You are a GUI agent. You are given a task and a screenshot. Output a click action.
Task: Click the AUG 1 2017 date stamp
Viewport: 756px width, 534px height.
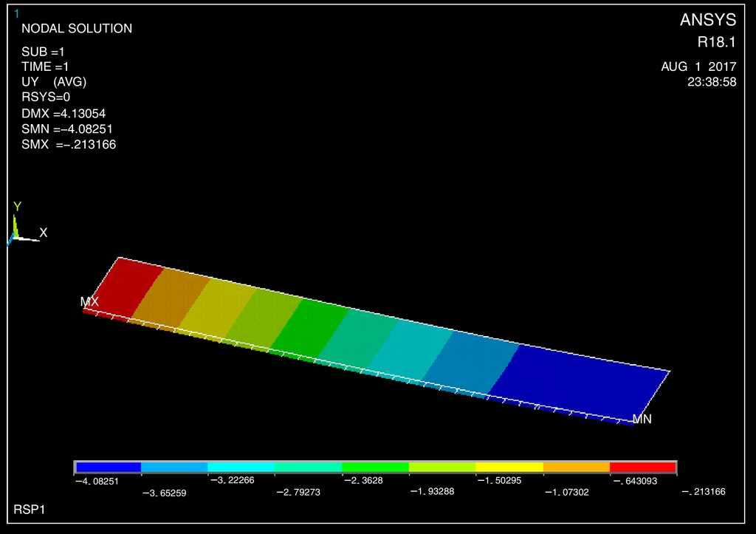coord(698,66)
